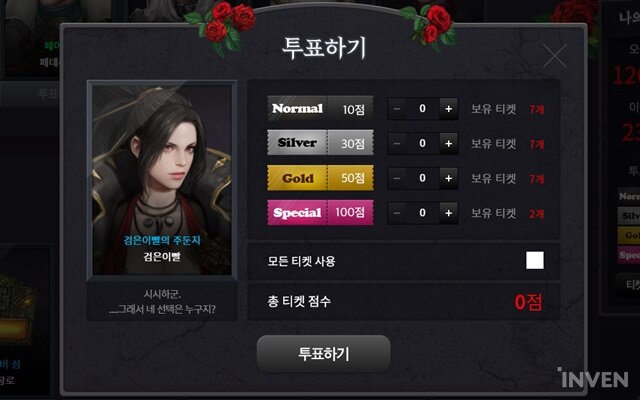Increase Normal ticket count with plus
This screenshot has height=400, width=640.
point(448,109)
